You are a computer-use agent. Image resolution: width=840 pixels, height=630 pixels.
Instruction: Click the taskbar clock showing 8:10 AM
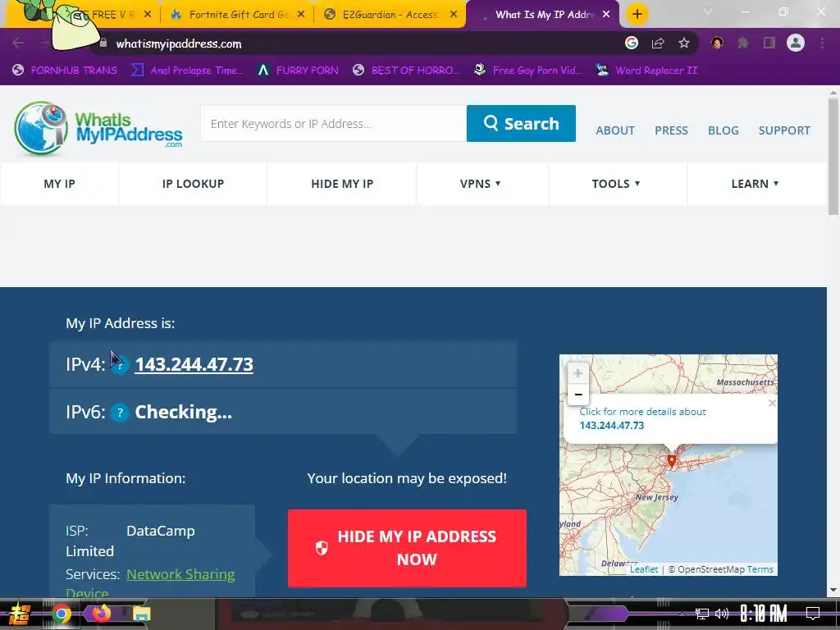[764, 614]
